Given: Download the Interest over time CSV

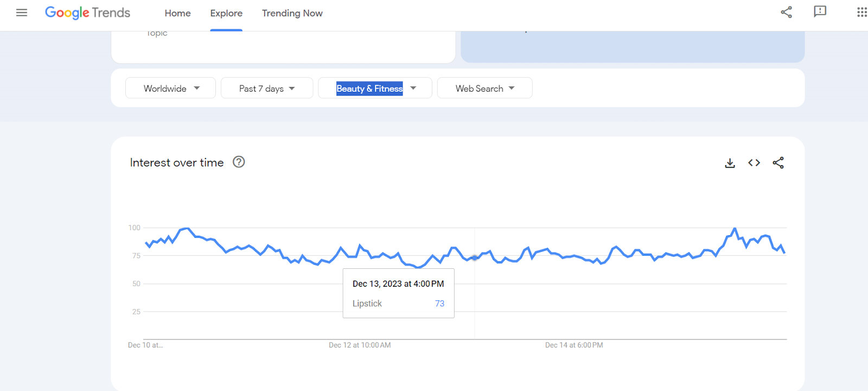Looking at the screenshot, I should (730, 163).
